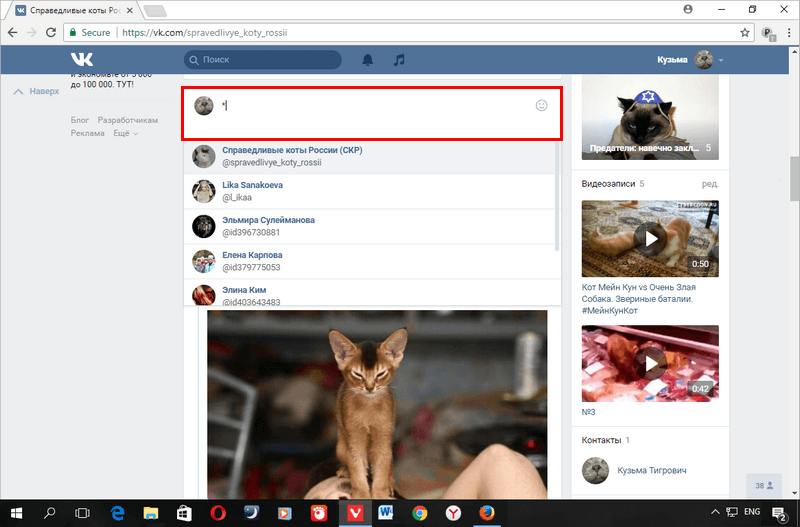This screenshot has height=527, width=800.
Task: Launch Microsoft Edge from taskbar
Action: coord(117,513)
